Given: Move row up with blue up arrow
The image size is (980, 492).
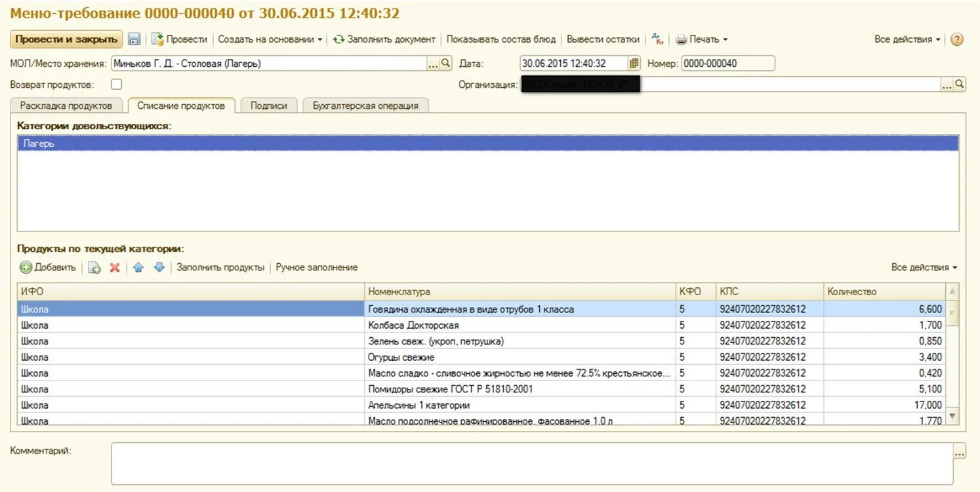Looking at the screenshot, I should [138, 268].
